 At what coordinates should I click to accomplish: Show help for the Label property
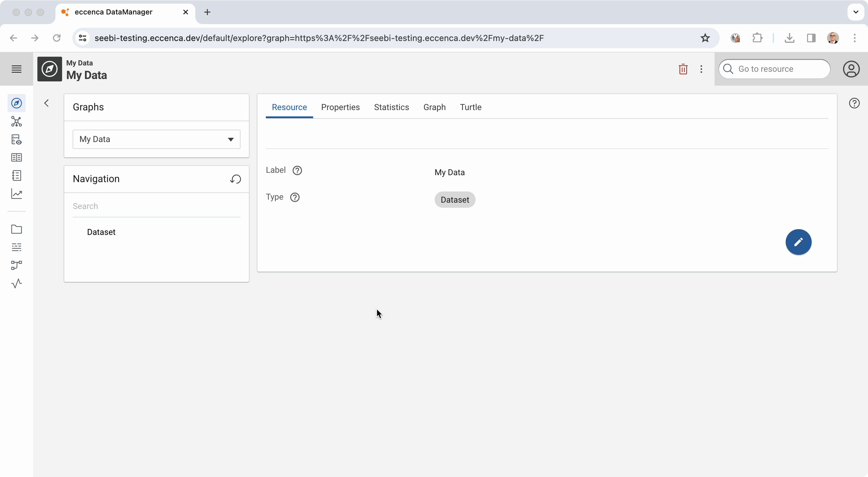tap(297, 171)
